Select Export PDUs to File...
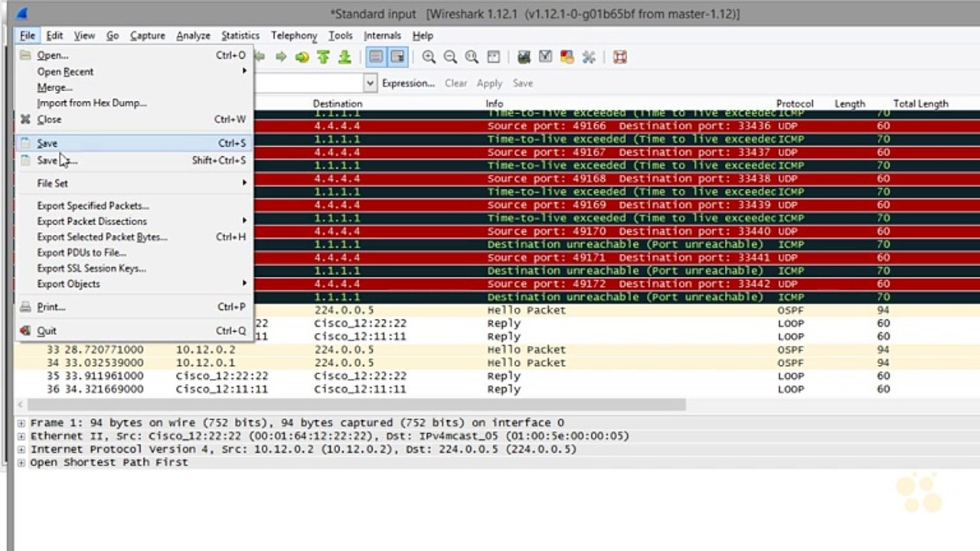 point(133,253)
